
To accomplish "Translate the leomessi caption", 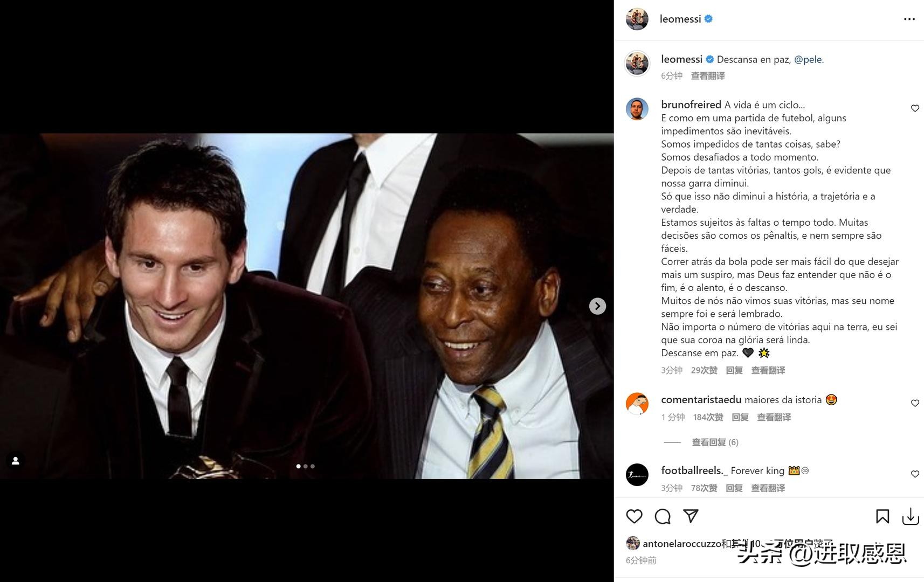I will click(x=708, y=76).
